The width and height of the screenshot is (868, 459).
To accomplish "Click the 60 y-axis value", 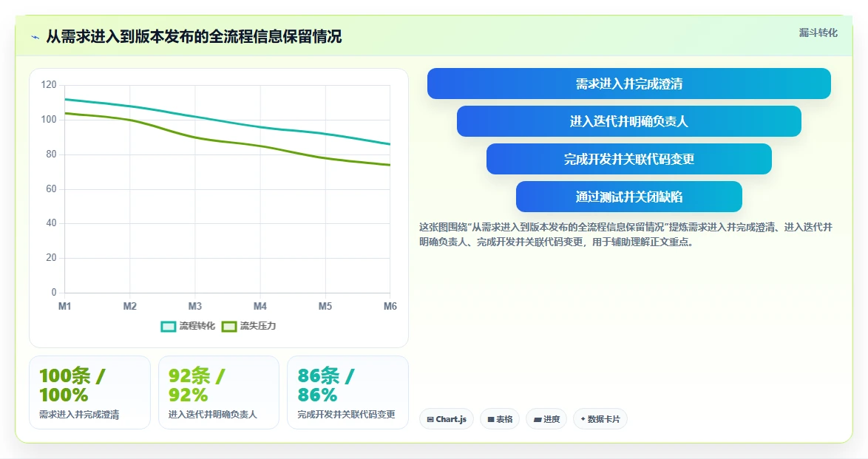I will 51,188.
